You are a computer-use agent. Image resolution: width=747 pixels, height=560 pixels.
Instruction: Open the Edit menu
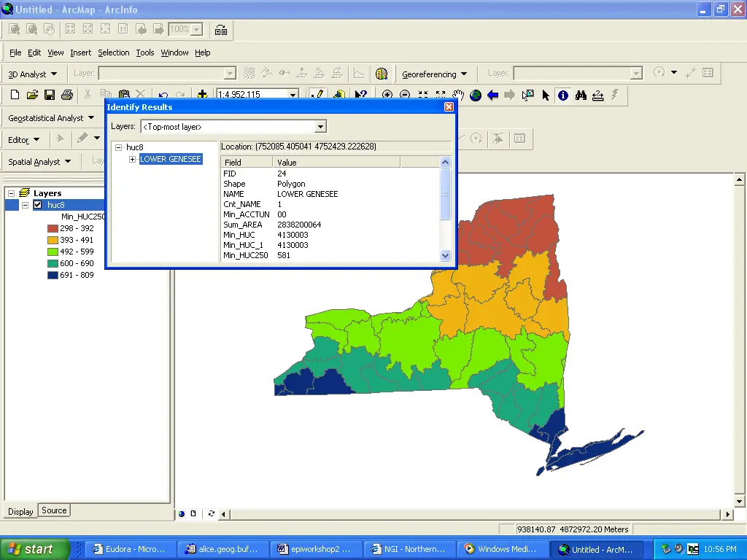click(x=34, y=52)
